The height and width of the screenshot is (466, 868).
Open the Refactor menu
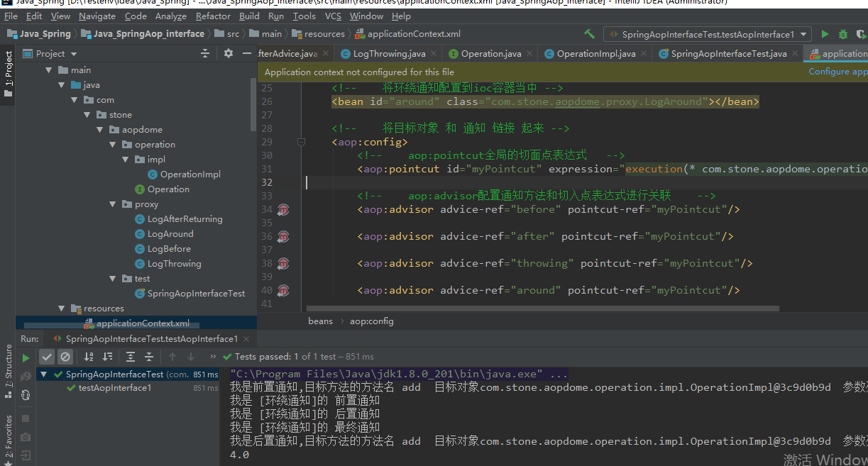click(x=213, y=16)
